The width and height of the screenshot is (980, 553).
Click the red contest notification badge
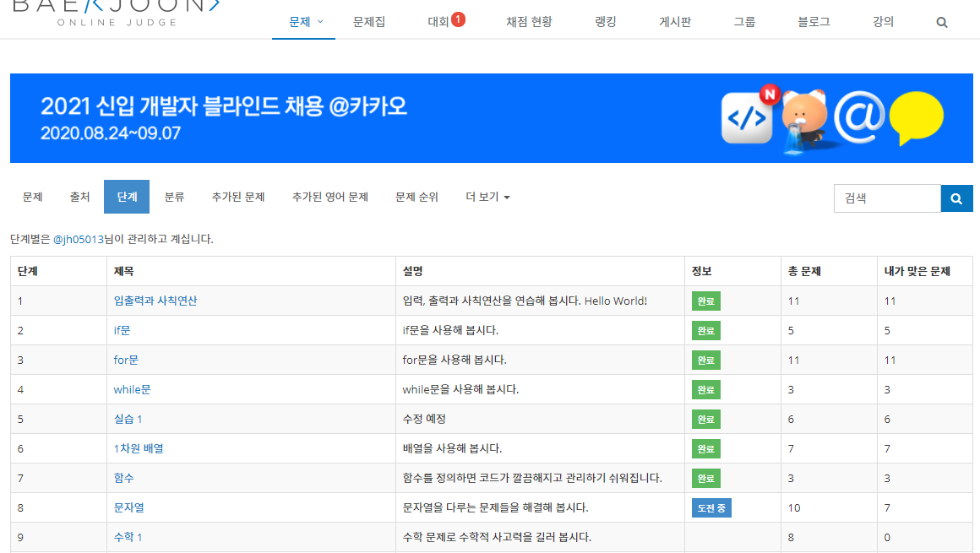(x=458, y=19)
